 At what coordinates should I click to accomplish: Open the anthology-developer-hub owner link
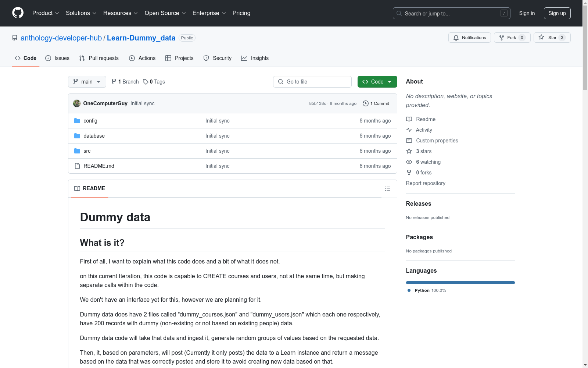pos(61,38)
